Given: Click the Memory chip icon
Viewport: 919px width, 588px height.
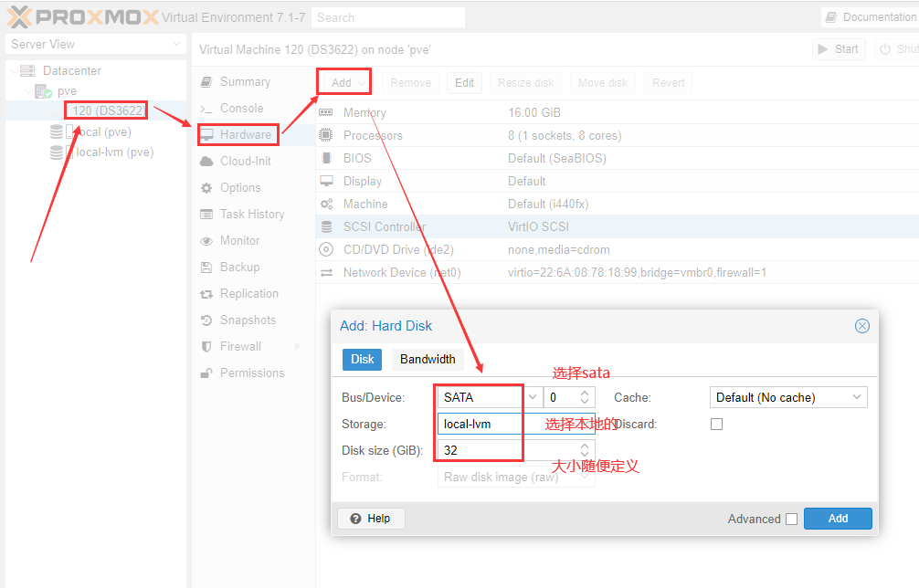Looking at the screenshot, I should (x=326, y=112).
